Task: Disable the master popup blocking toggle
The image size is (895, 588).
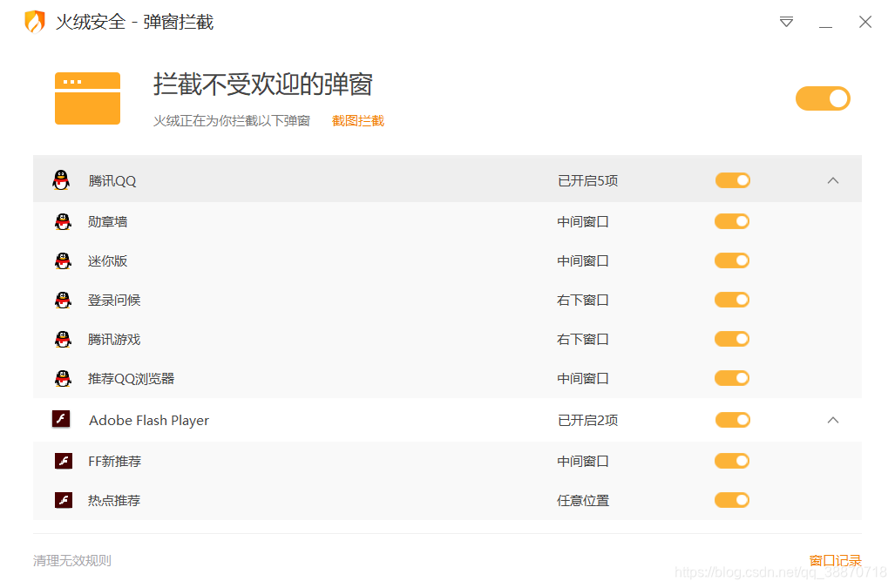Action: [822, 98]
